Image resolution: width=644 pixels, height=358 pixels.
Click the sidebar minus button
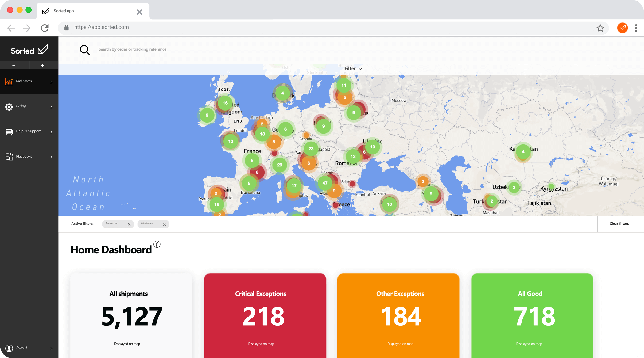[x=14, y=65]
